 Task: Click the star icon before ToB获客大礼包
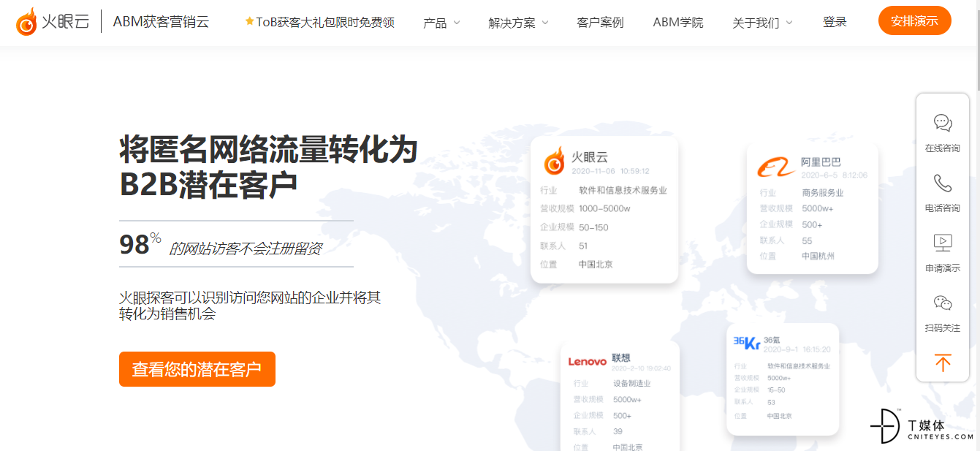tap(250, 22)
